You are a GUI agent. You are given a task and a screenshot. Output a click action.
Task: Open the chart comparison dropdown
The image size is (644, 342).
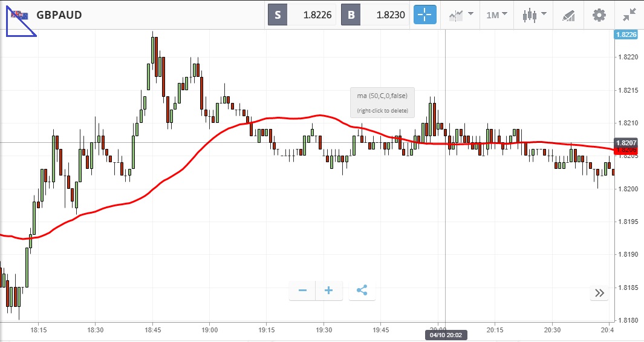461,15
